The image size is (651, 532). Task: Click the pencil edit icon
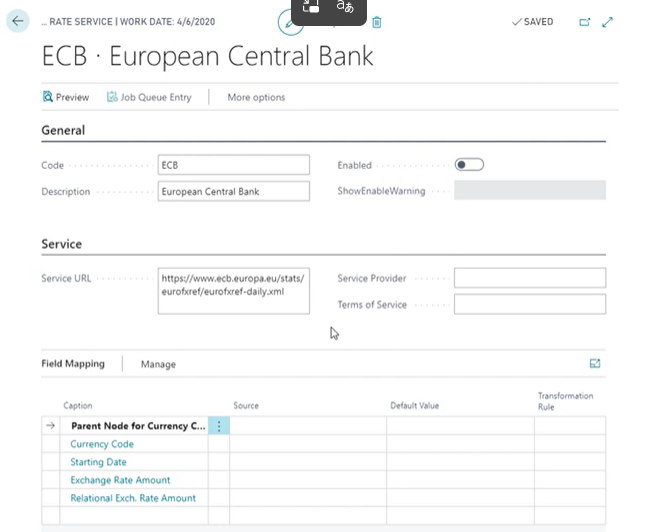pyautogui.click(x=288, y=23)
